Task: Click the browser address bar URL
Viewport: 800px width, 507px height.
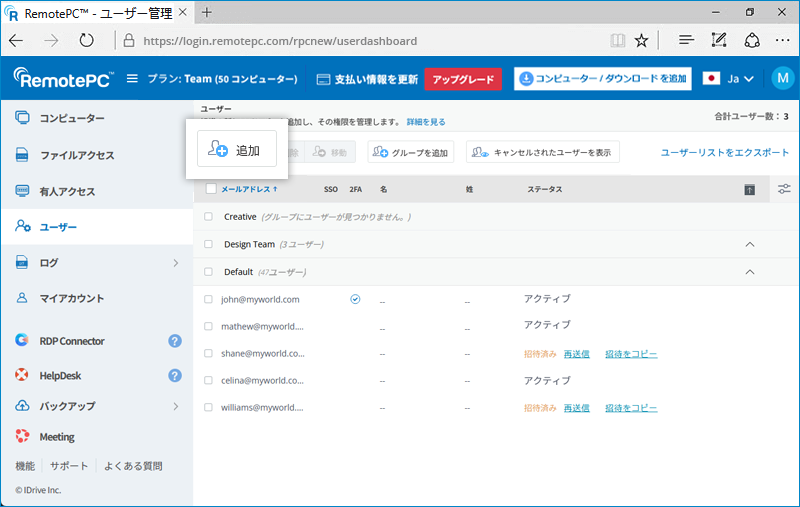Action: [x=280, y=41]
